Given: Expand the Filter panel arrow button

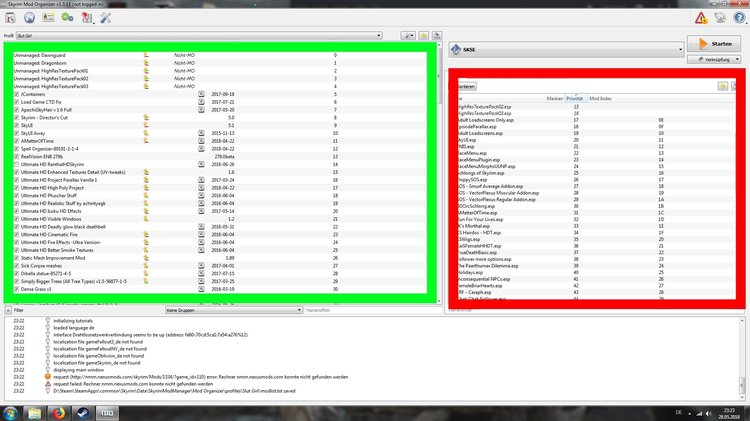Looking at the screenshot, I should (x=8, y=310).
